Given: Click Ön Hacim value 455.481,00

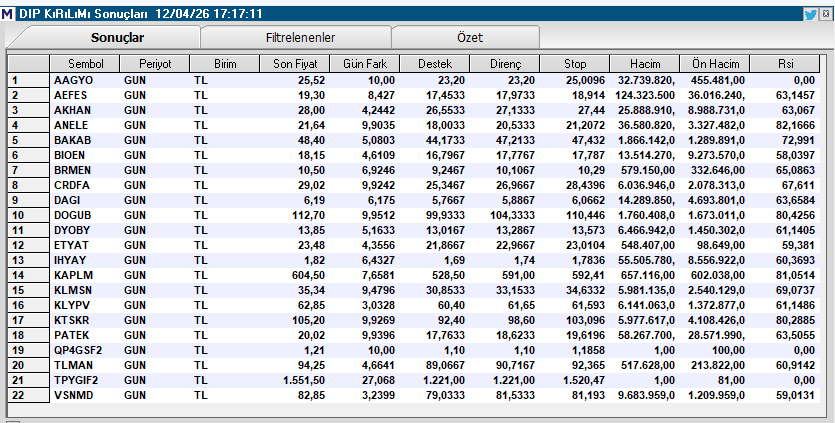Looking at the screenshot, I should 718,80.
